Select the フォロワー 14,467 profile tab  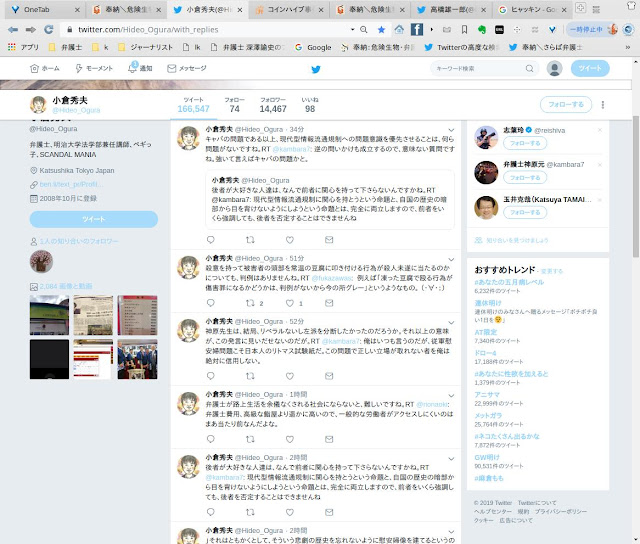pos(273,105)
